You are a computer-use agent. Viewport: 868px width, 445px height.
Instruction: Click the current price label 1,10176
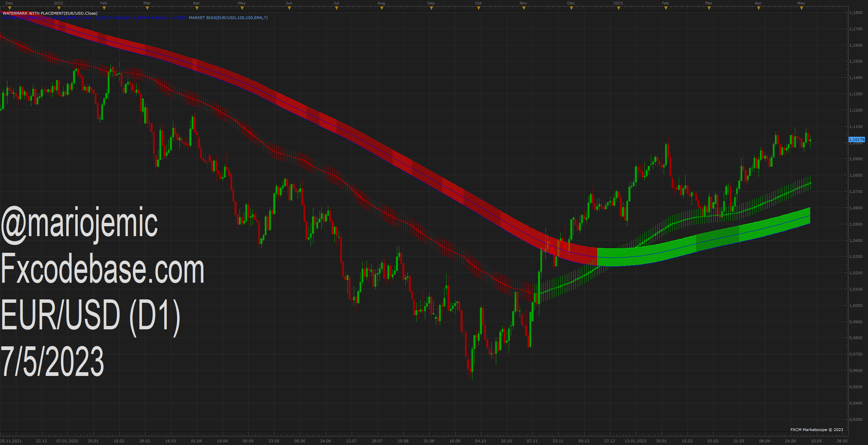(x=856, y=139)
